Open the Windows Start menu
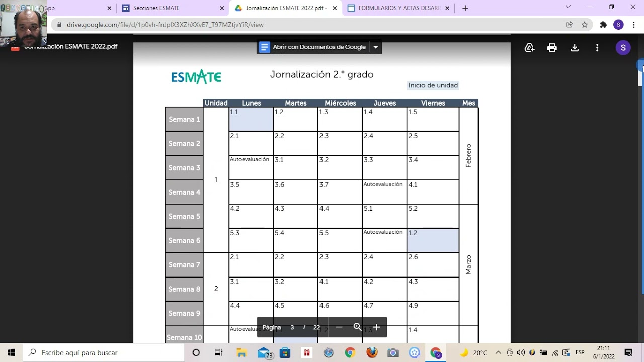The image size is (644, 362). pos(11,353)
